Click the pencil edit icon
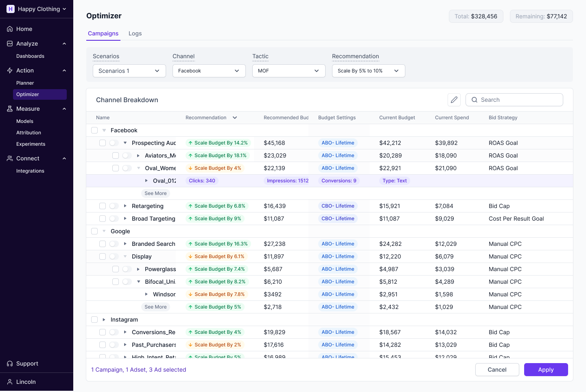The height and width of the screenshot is (392, 586). [454, 100]
